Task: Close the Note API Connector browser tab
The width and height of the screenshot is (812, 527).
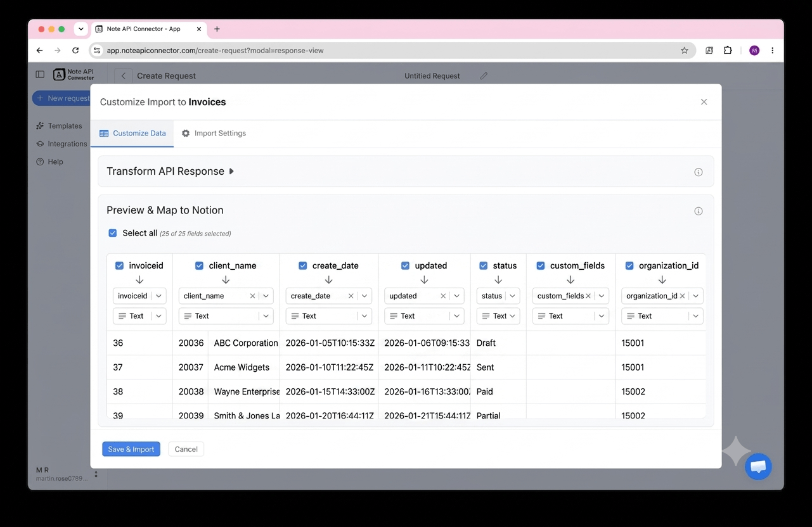Action: 199,29
